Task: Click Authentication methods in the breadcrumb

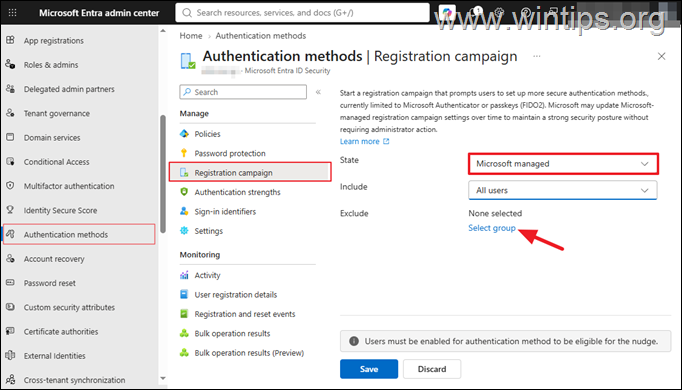Action: pos(261,36)
